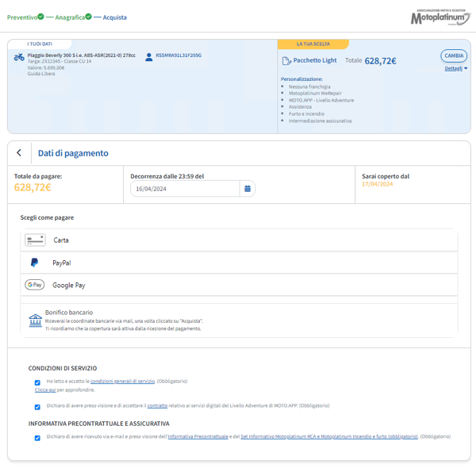This screenshot has height=468, width=476.
Task: Expand the Dettagli dropdown
Action: [x=455, y=68]
